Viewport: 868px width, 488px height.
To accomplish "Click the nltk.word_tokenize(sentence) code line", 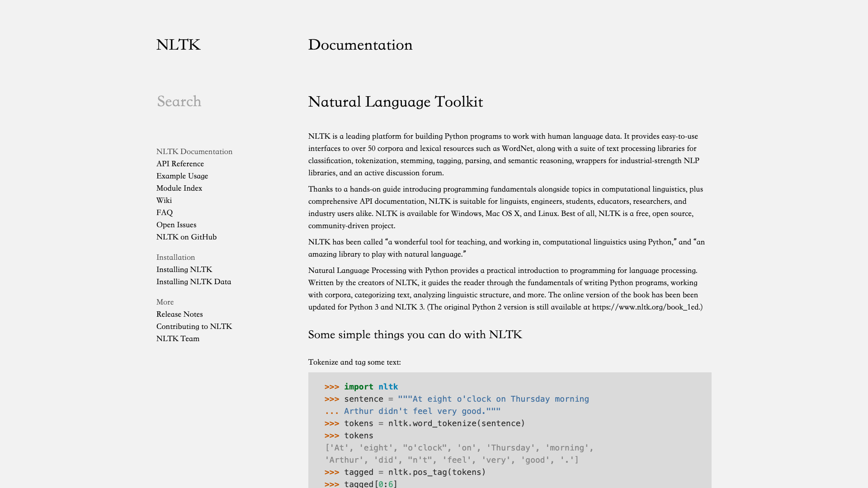I will coord(425,423).
